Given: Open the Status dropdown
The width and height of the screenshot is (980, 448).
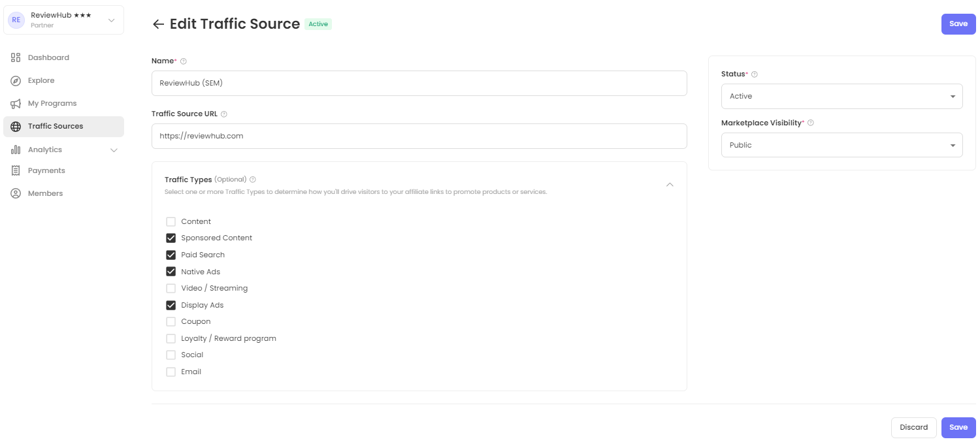Looking at the screenshot, I should click(x=841, y=96).
